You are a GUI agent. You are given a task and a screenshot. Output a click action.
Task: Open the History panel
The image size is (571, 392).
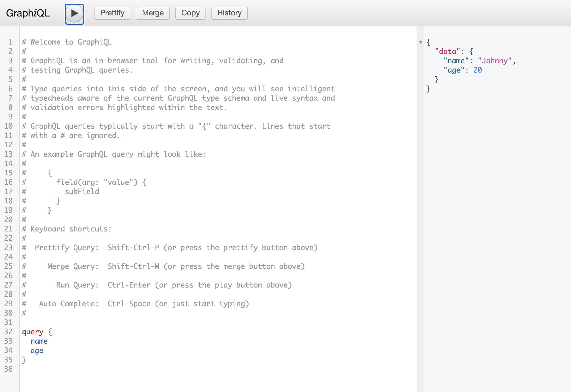tap(229, 13)
